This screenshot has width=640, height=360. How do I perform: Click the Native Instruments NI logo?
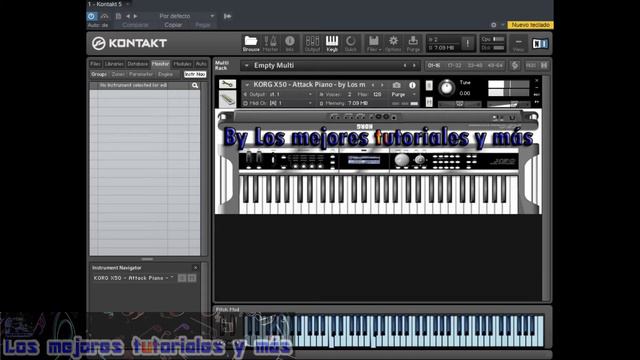(540, 44)
